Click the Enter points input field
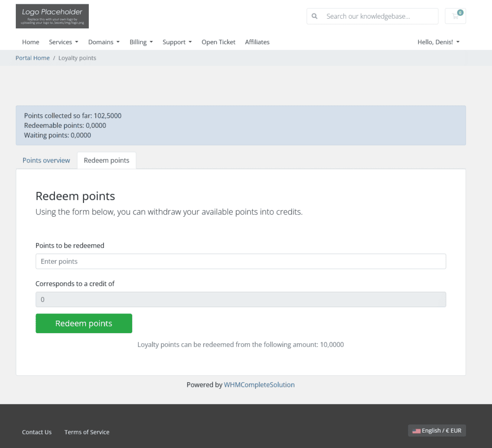 tap(240, 261)
